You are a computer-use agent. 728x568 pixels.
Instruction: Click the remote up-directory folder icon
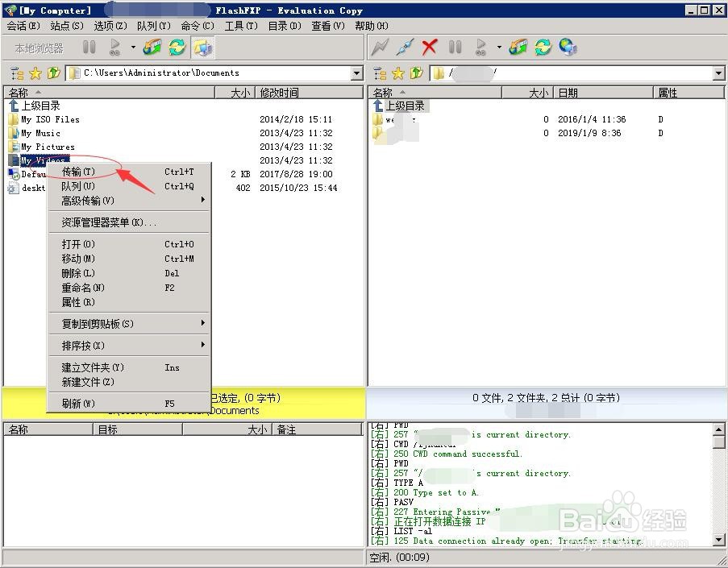coord(417,73)
